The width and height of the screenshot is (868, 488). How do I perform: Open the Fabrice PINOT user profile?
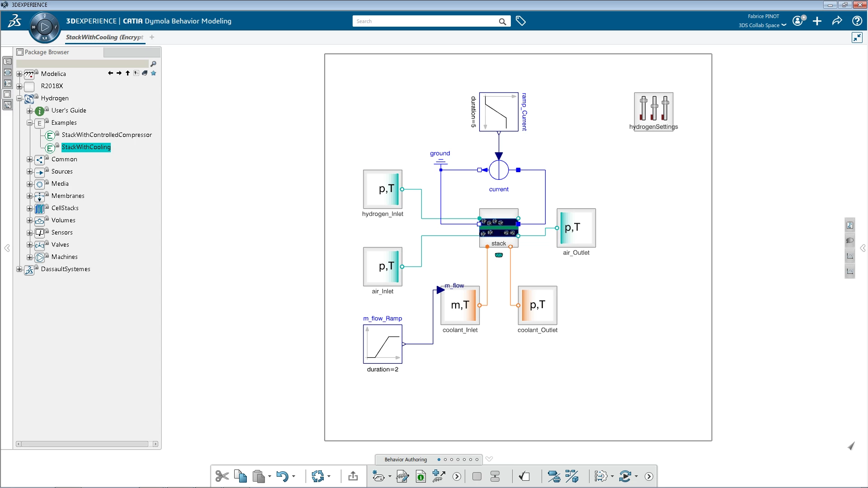coord(798,21)
